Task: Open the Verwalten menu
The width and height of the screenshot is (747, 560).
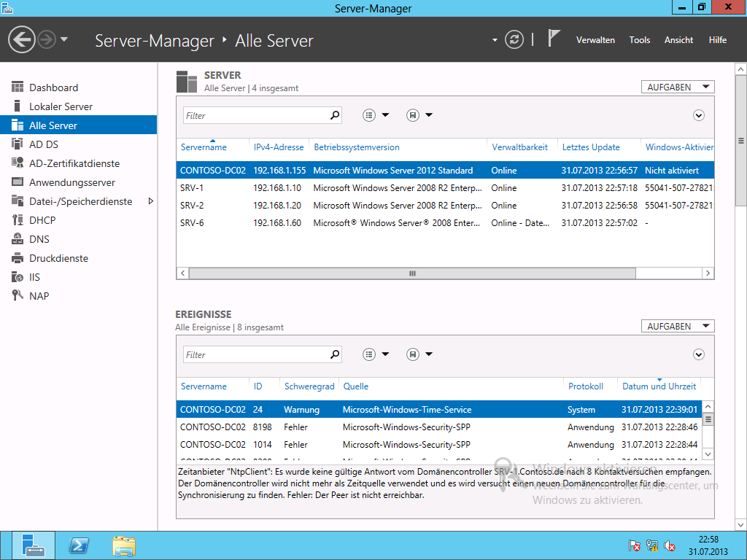Action: pyautogui.click(x=595, y=40)
